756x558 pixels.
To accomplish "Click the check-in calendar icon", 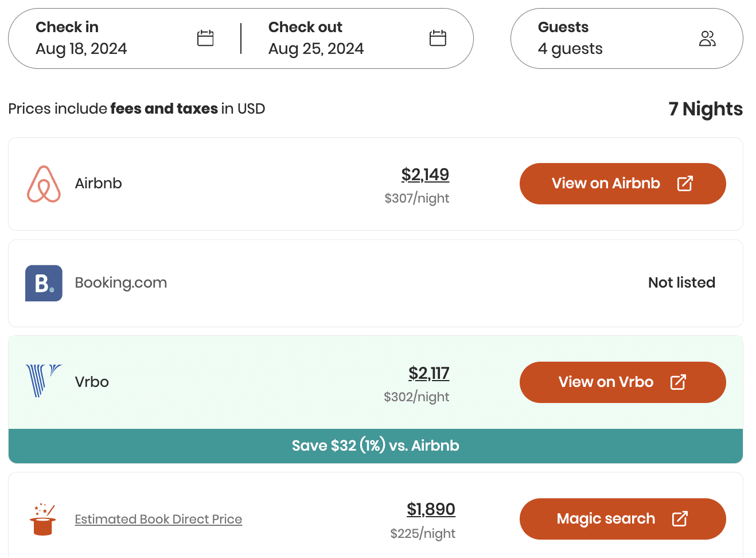I will 205,37.
